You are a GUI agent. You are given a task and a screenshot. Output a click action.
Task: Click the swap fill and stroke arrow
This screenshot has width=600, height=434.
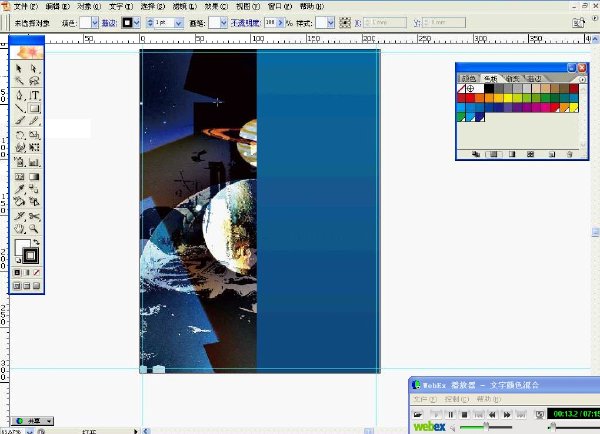click(36, 242)
